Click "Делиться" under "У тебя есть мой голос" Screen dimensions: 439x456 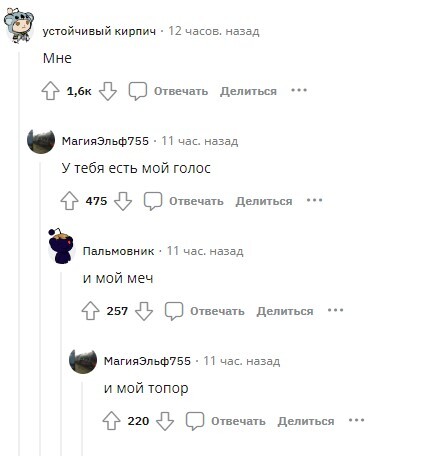[264, 201]
